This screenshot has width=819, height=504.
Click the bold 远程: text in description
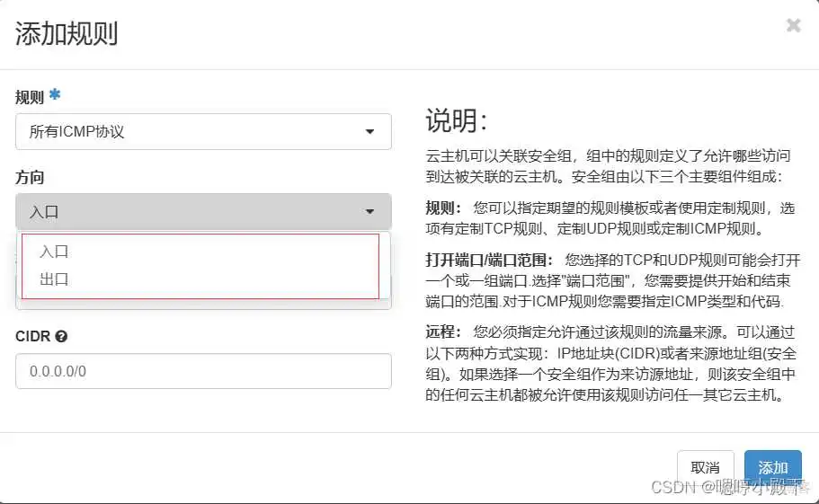click(443, 332)
